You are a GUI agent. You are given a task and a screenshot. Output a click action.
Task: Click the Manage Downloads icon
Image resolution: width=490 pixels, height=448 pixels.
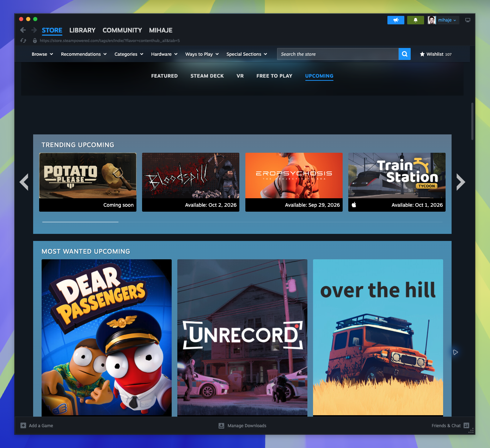(x=221, y=426)
